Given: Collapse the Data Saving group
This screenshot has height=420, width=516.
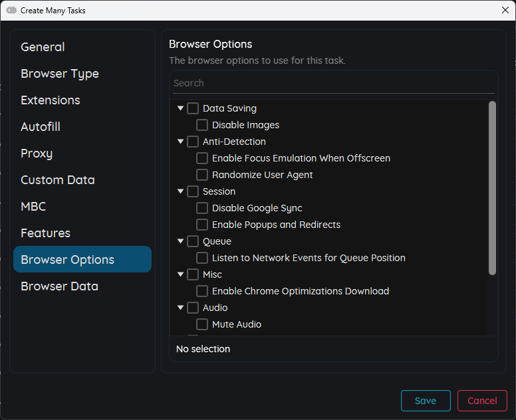Looking at the screenshot, I should 180,108.
